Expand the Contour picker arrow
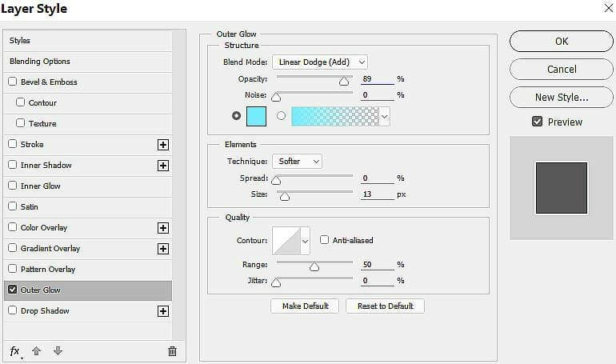616x364 pixels. pyautogui.click(x=306, y=241)
